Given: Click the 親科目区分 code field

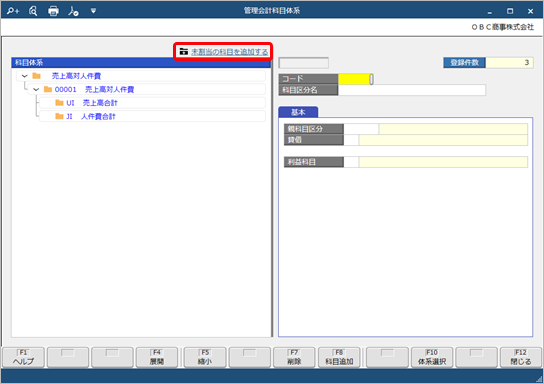Looking at the screenshot, I should click(x=361, y=129).
